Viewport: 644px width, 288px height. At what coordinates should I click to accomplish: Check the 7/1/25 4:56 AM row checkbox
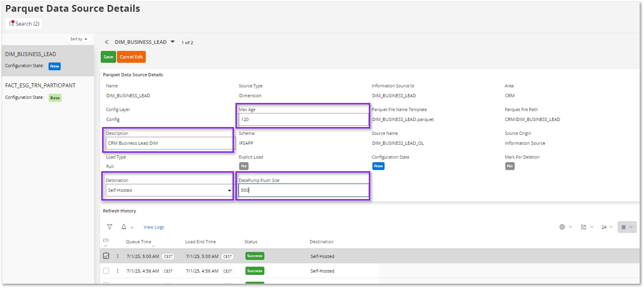tap(106, 271)
